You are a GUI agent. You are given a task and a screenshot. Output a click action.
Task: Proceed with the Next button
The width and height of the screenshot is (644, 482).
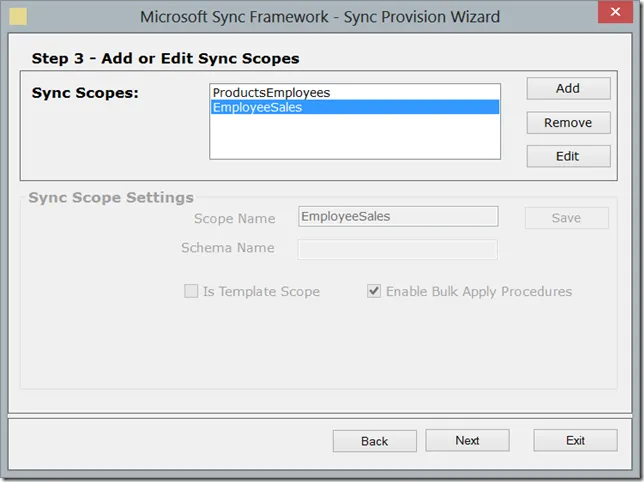[467, 441]
